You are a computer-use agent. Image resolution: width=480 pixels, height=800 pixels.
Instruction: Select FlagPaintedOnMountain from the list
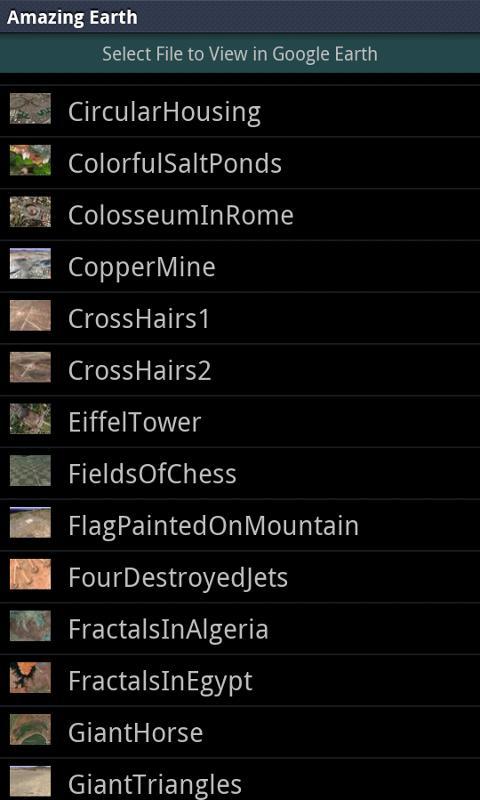pos(240,526)
